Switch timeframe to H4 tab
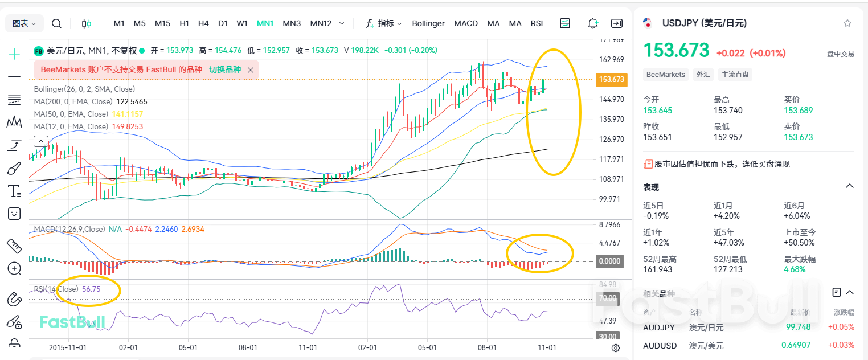 pos(203,23)
